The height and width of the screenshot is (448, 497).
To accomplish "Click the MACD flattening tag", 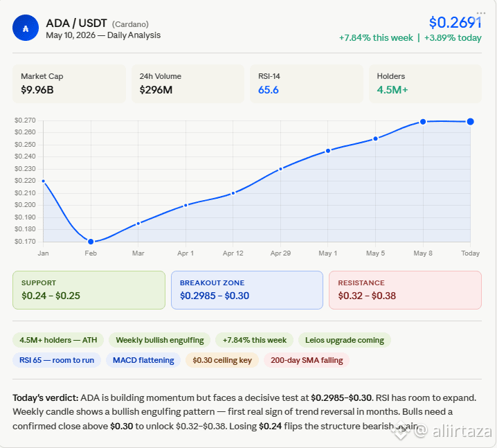I will click(x=143, y=360).
